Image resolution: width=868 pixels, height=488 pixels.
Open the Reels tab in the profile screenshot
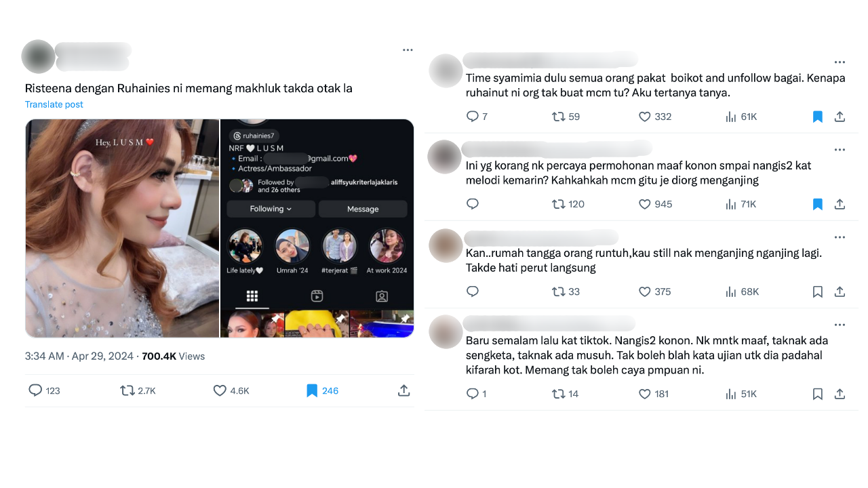(317, 296)
